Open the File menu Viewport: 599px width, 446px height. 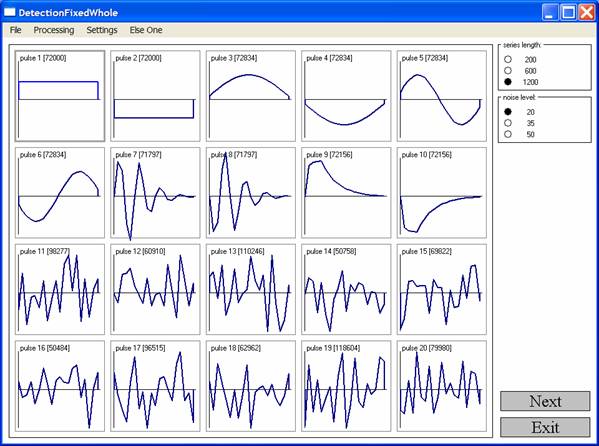click(16, 30)
